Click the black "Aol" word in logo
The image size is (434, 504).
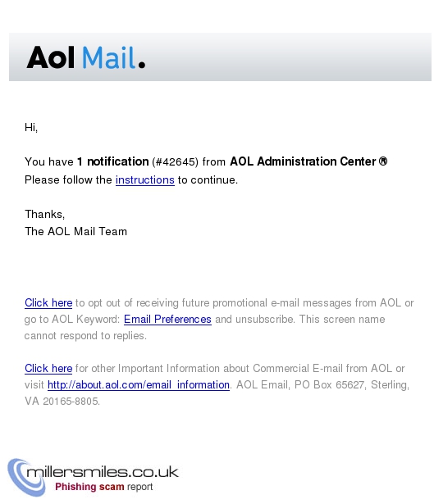tap(51, 57)
